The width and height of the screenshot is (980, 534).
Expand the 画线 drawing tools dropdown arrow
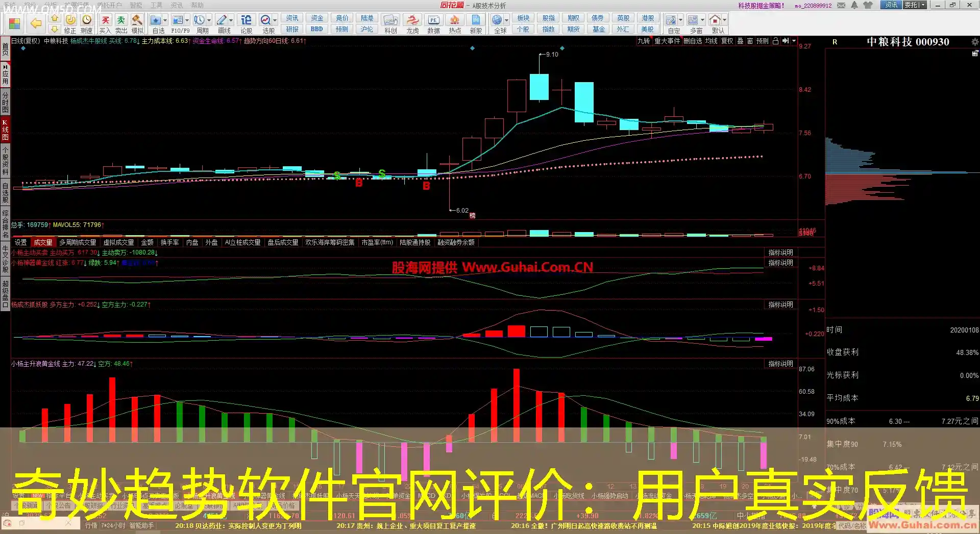231,20
